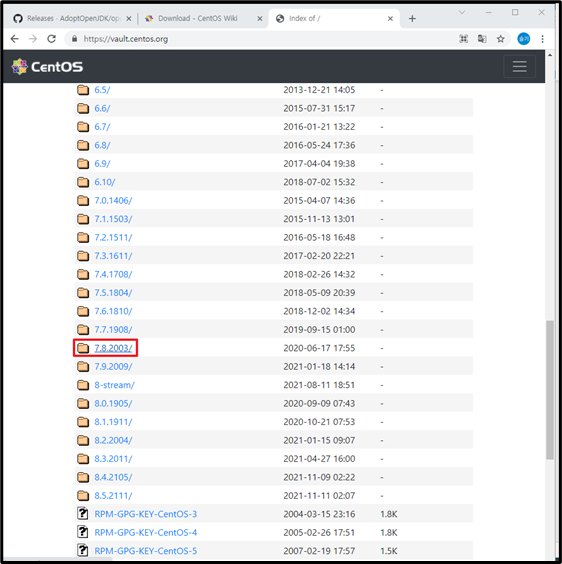Navigate into the 8.0.1905/ directory
Image resolution: width=562 pixels, height=564 pixels.
[113, 403]
